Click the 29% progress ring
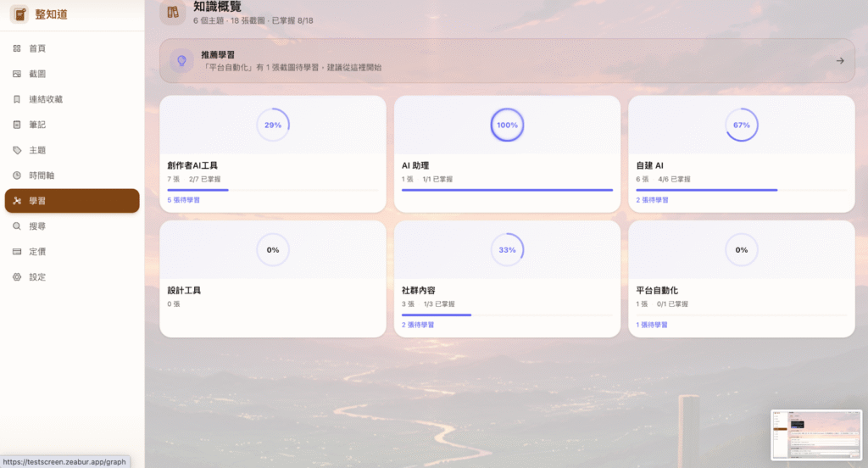Viewport: 868px width, 468px height. pos(273,125)
